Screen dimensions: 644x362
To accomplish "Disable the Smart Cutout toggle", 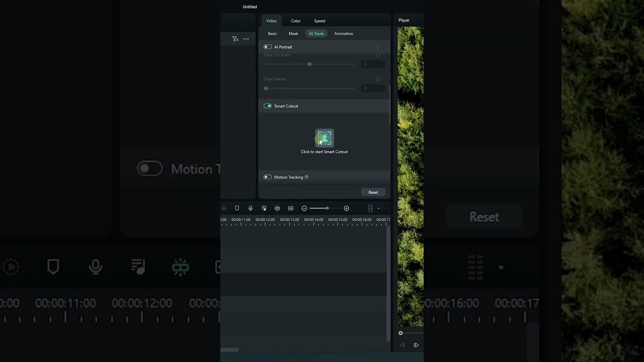I will [268, 106].
